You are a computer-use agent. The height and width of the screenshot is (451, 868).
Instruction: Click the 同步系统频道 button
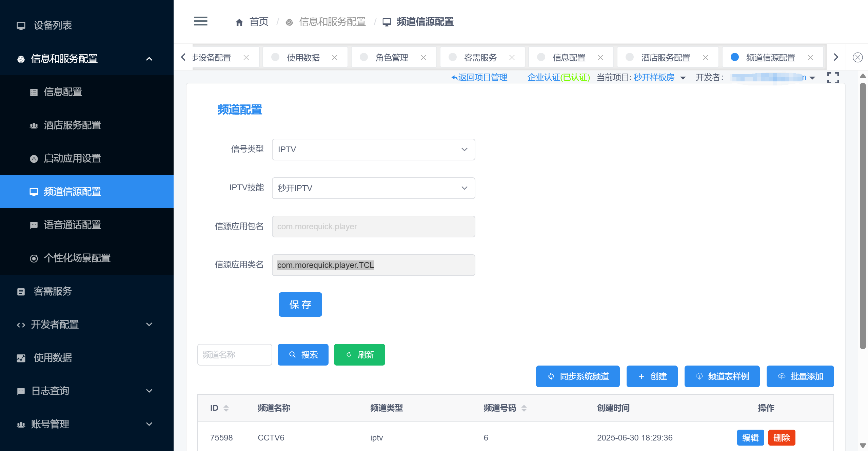(577, 376)
